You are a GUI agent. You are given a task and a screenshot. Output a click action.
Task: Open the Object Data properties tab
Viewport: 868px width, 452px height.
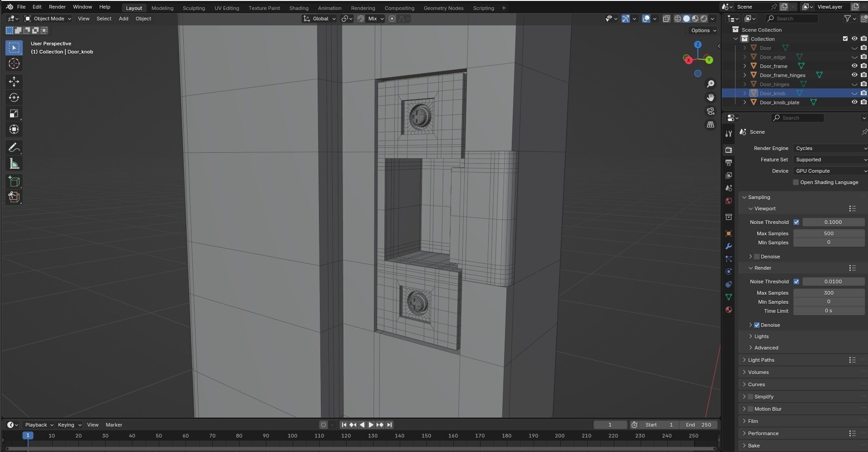click(729, 297)
